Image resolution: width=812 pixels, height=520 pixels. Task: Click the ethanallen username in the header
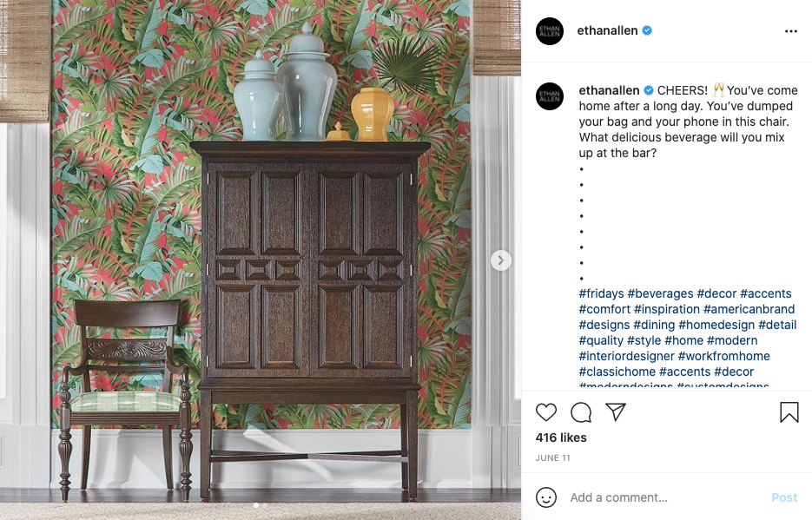(607, 30)
